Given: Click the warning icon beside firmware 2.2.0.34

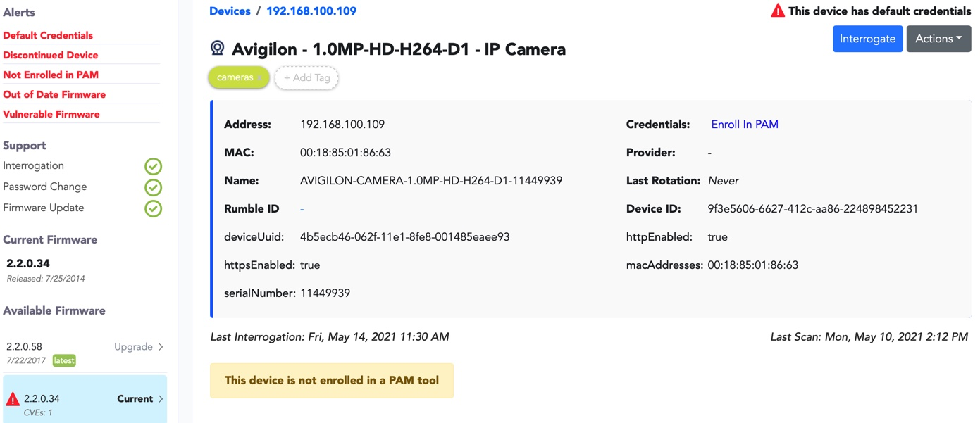Looking at the screenshot, I should point(13,399).
